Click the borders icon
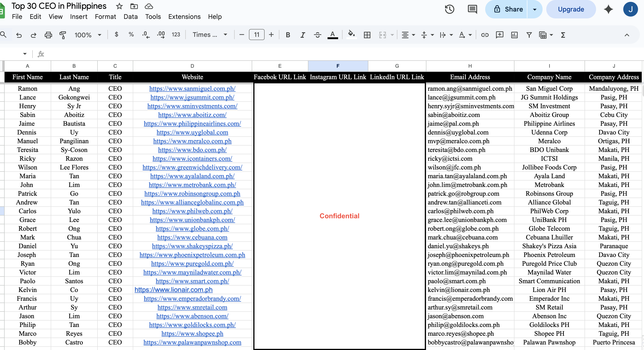644x350 pixels. 367,35
